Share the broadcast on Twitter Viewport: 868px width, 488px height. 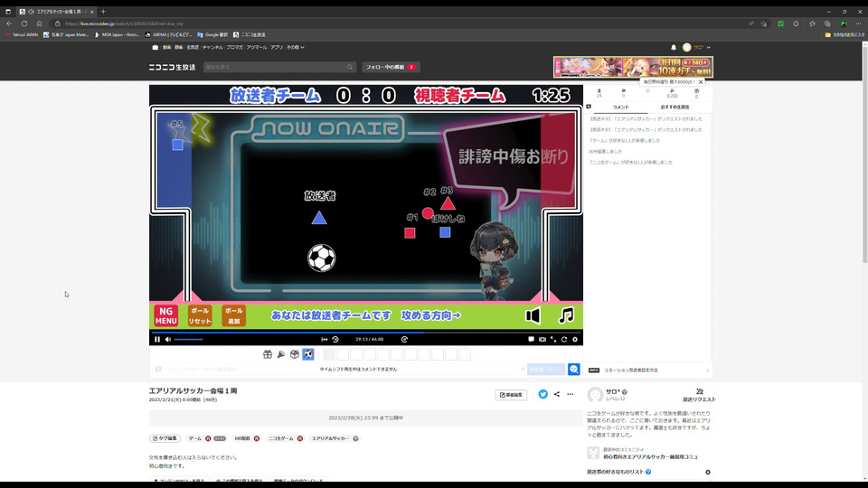click(x=543, y=394)
